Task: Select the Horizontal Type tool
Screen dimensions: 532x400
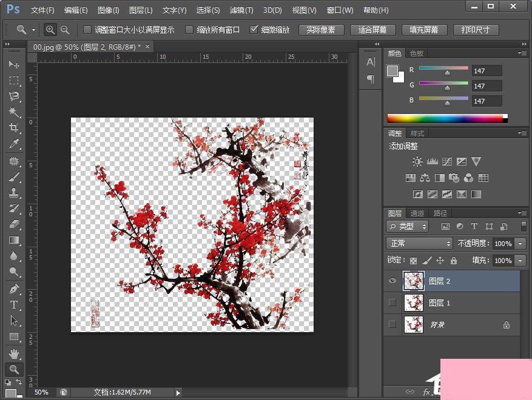Action: pos(13,305)
